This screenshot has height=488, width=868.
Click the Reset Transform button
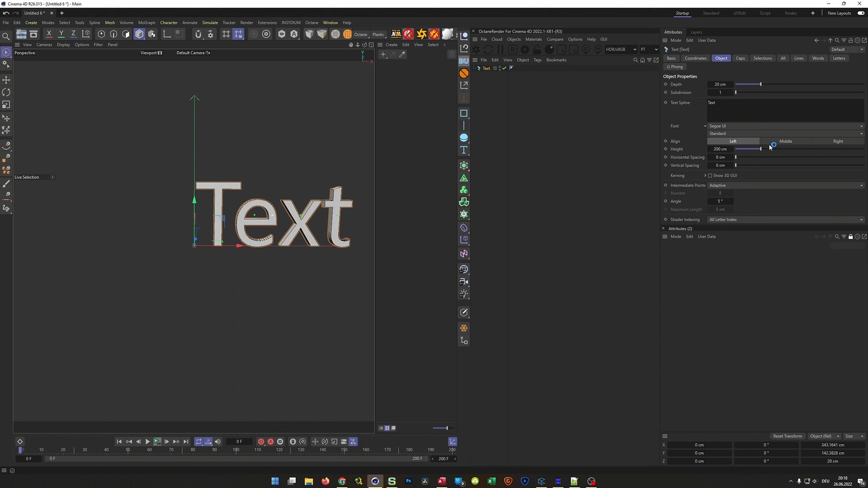788,436
